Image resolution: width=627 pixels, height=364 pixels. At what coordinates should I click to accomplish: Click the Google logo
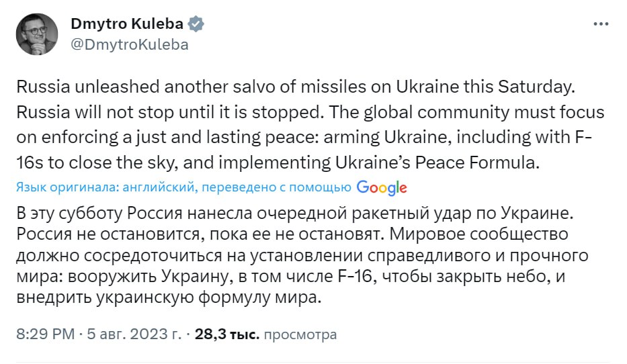382,187
